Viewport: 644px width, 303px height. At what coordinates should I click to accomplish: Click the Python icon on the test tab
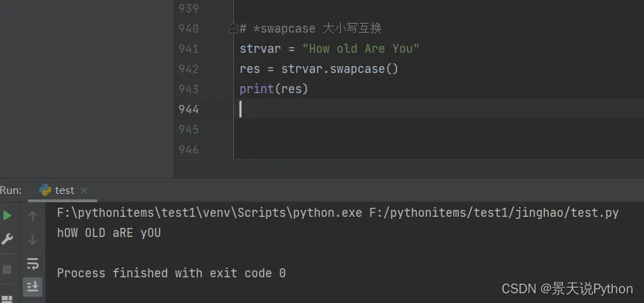(45, 190)
